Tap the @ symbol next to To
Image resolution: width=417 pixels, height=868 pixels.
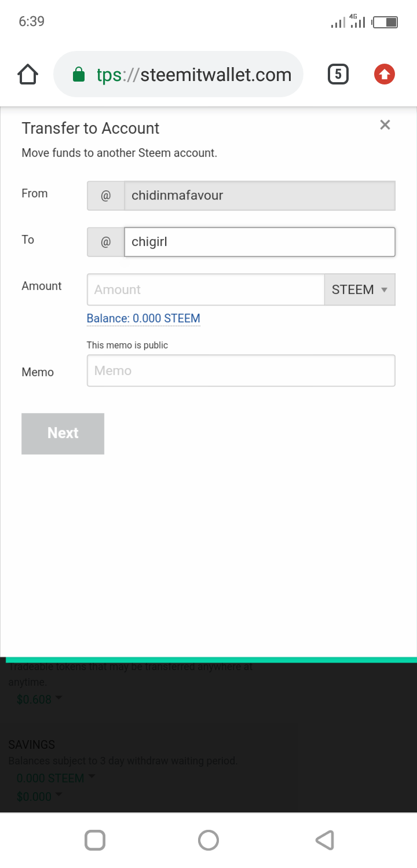(x=105, y=242)
